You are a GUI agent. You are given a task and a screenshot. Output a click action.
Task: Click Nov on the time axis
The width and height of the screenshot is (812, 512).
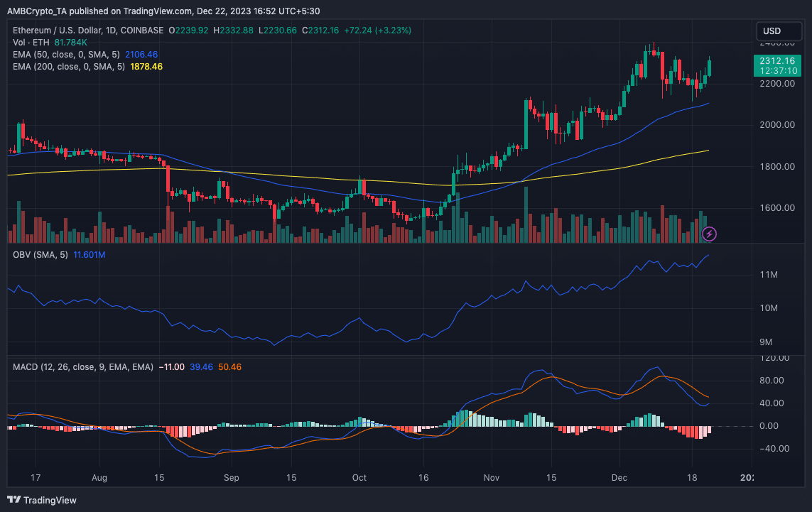491,479
